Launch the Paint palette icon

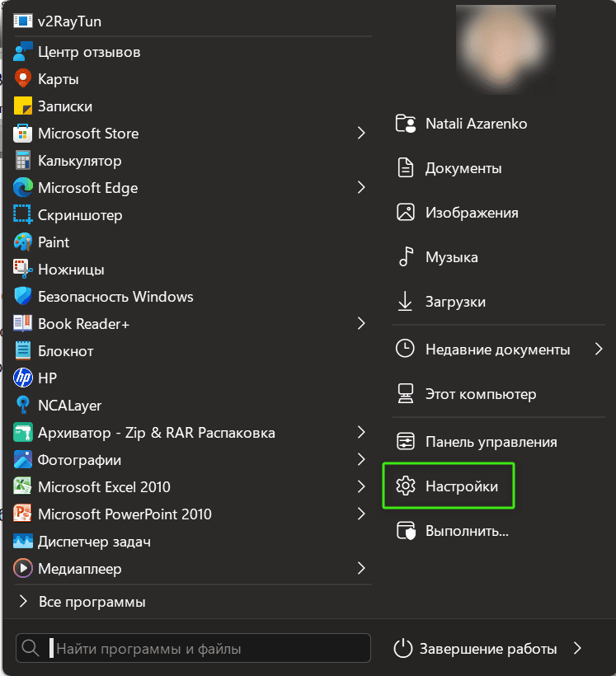[x=23, y=242]
